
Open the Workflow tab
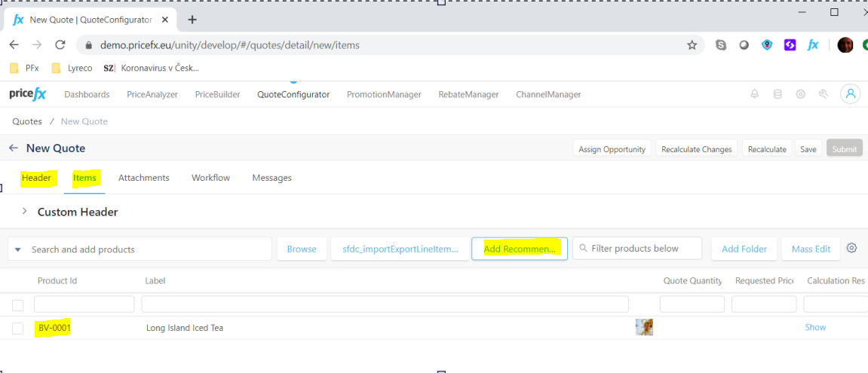tap(210, 178)
